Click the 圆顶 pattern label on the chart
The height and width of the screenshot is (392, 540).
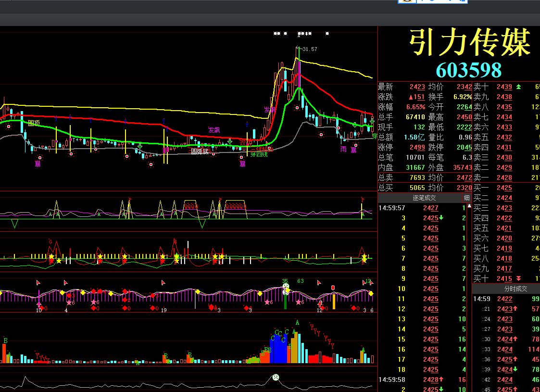pos(34,123)
